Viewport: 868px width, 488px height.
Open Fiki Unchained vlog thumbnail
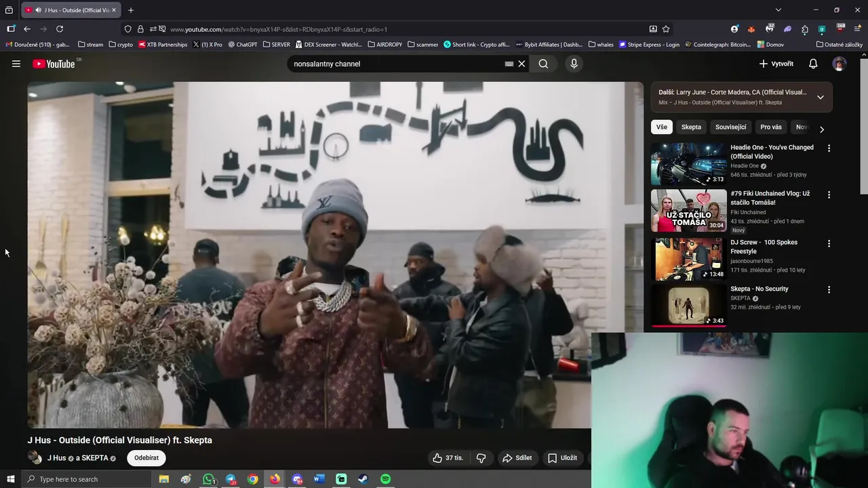click(688, 210)
